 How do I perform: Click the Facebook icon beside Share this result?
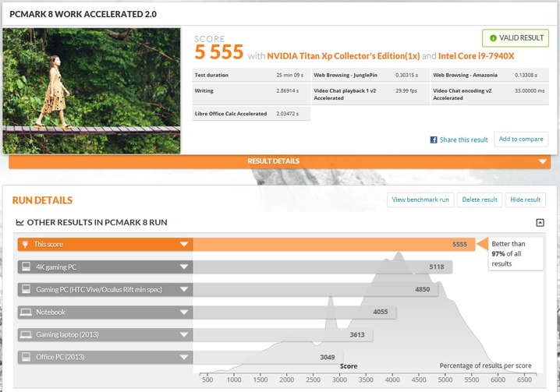tap(433, 140)
